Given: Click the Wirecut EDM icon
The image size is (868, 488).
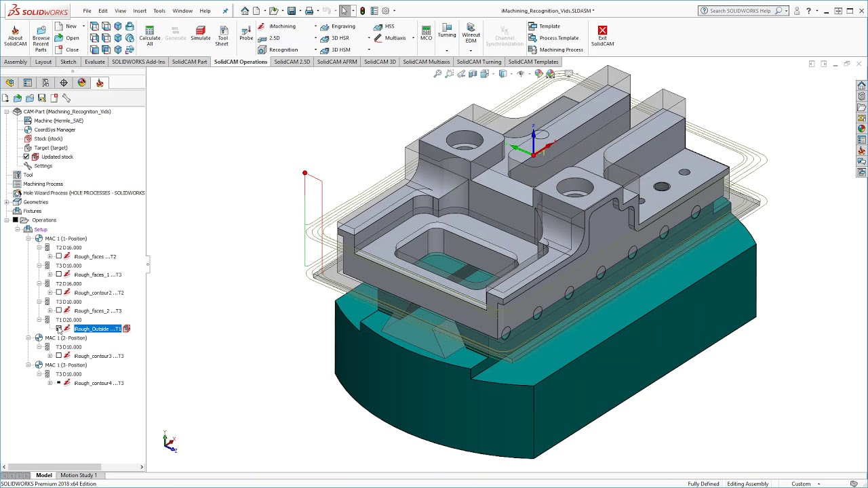Looking at the screenshot, I should tap(471, 34).
